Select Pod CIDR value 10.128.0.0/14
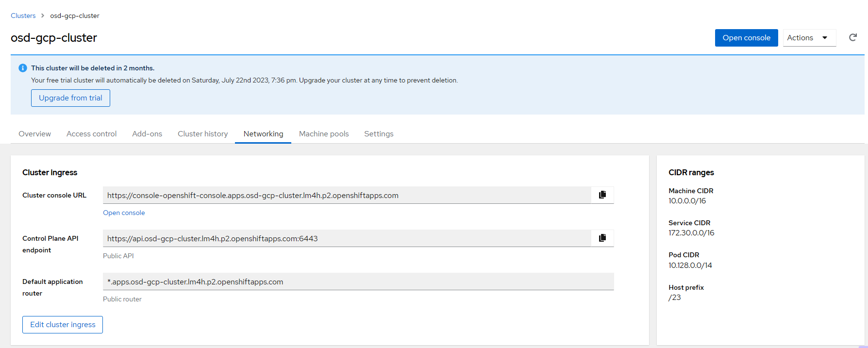Screen dimensions: 868x348 point(690,265)
